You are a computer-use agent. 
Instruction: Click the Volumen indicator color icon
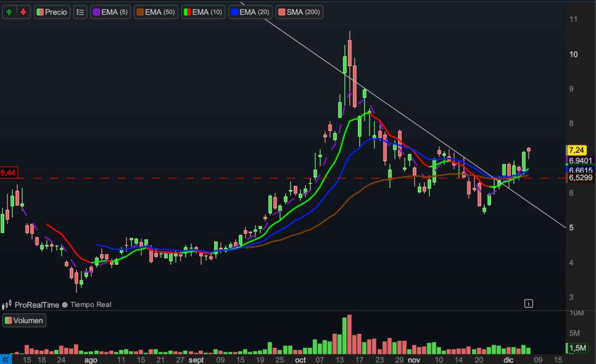click(9, 320)
